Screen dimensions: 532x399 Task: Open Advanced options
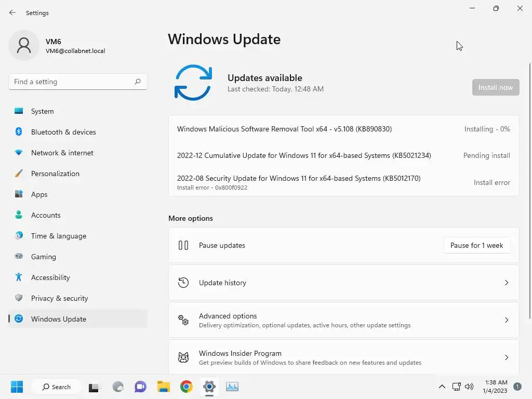343,320
